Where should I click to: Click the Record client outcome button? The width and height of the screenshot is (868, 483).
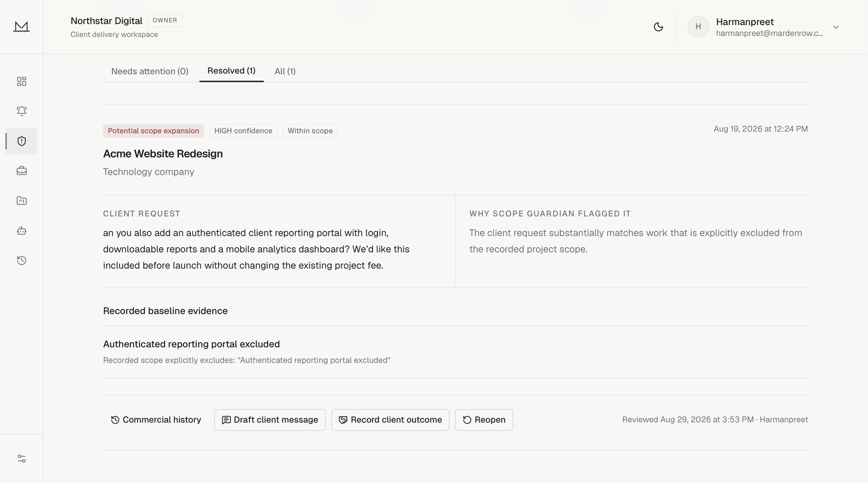[390, 420]
